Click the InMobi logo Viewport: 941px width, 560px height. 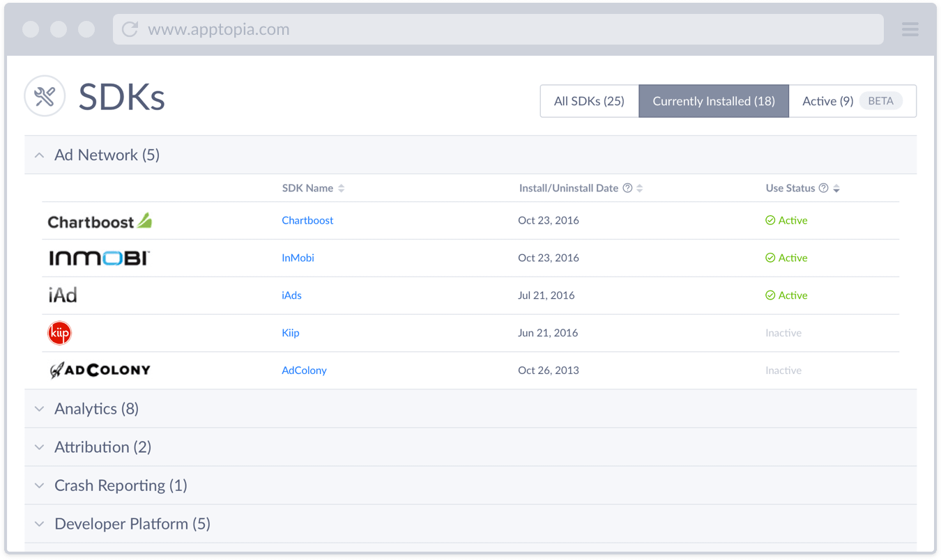[x=99, y=258]
